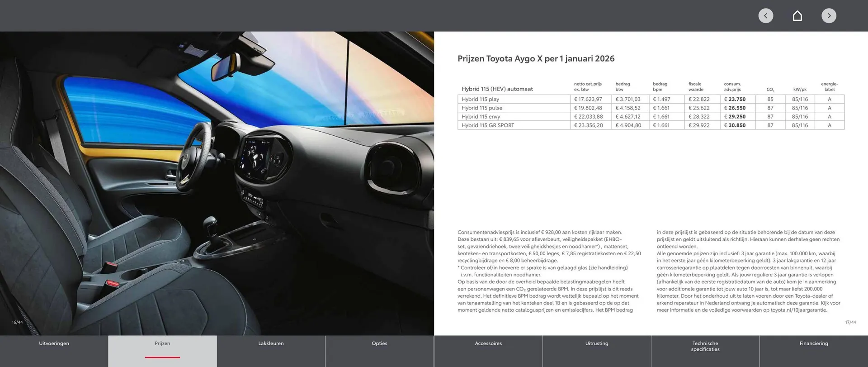Select the Hybrid 115 pulse row label
The height and width of the screenshot is (367, 868).
tap(482, 108)
